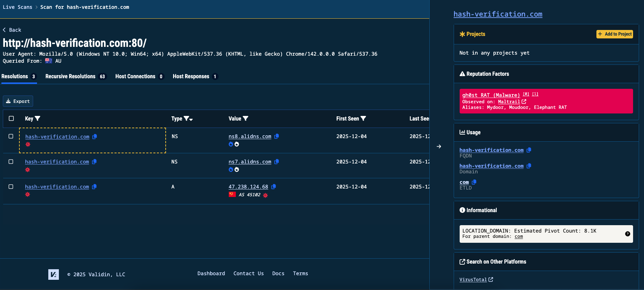This screenshot has height=290, width=644.
Task: Copy the second NS row hash-verification.com key
Action: [x=94, y=162]
